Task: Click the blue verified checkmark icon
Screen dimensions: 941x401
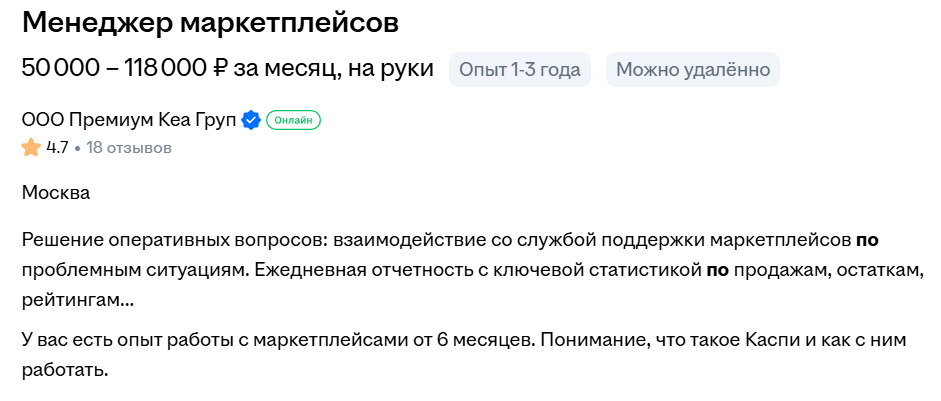Action: tap(251, 121)
